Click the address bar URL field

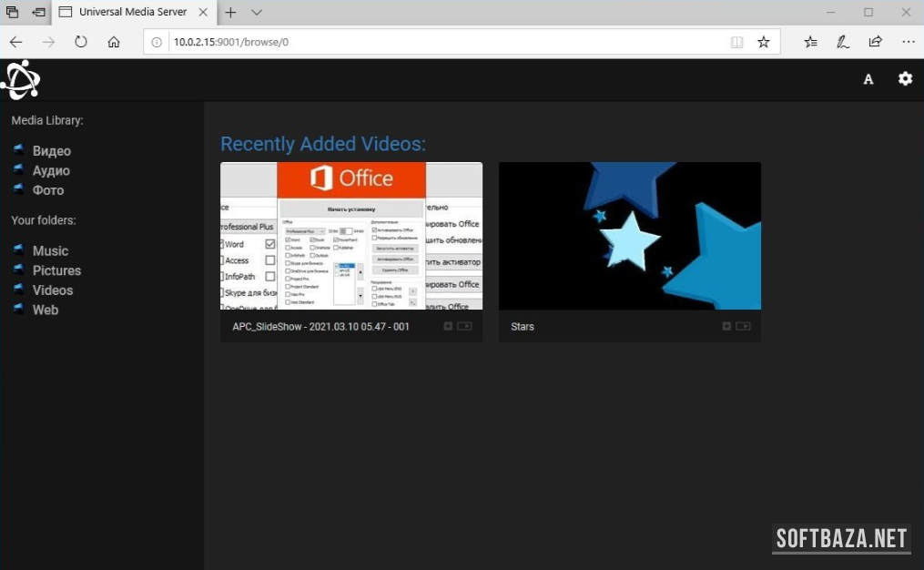point(437,42)
